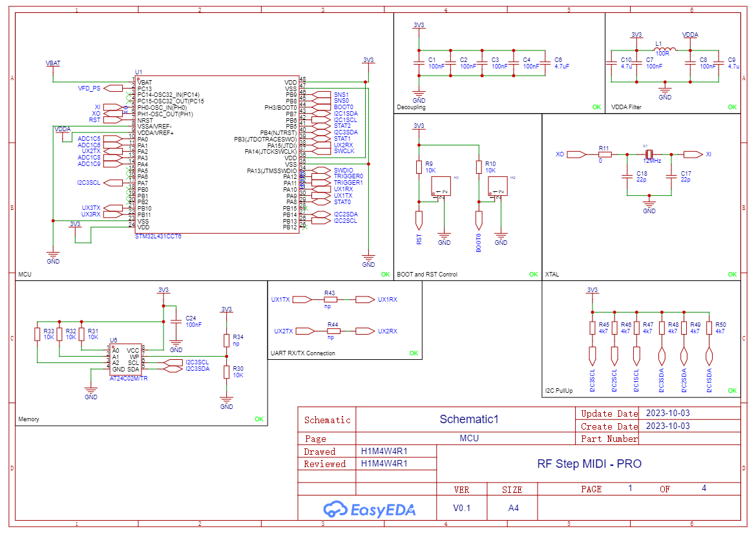Click the 'UART RX/TX Connection' section label

click(x=303, y=353)
